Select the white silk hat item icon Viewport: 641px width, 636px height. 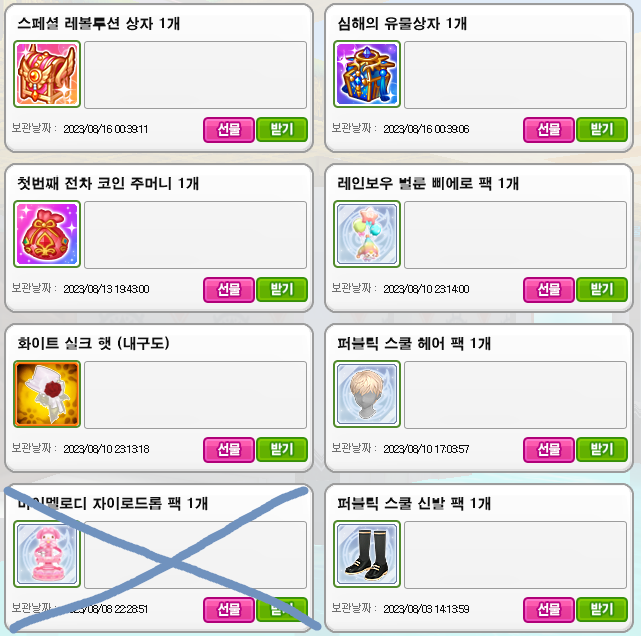(x=47, y=394)
